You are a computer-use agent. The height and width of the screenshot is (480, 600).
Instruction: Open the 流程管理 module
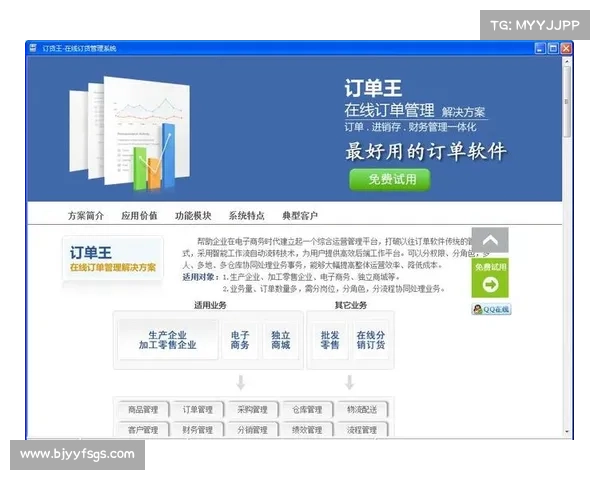coord(362,429)
